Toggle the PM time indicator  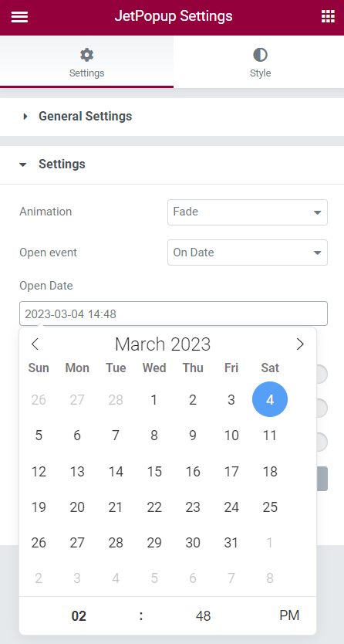tap(289, 615)
